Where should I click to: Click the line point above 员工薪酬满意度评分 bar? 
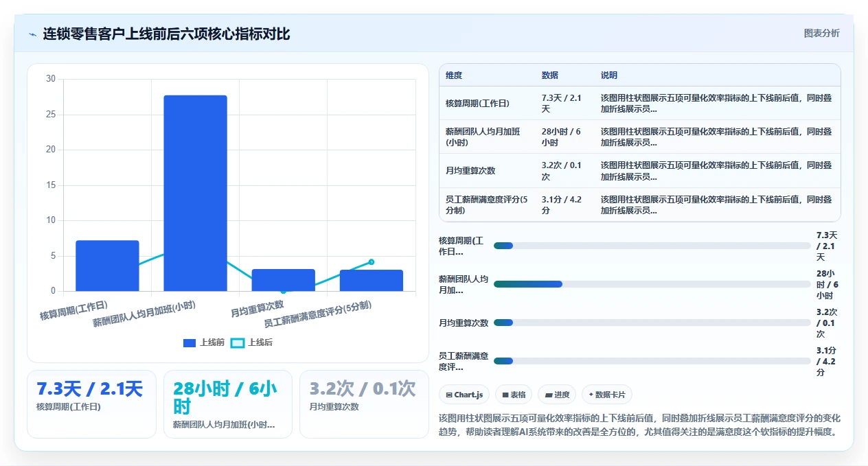[x=372, y=261]
